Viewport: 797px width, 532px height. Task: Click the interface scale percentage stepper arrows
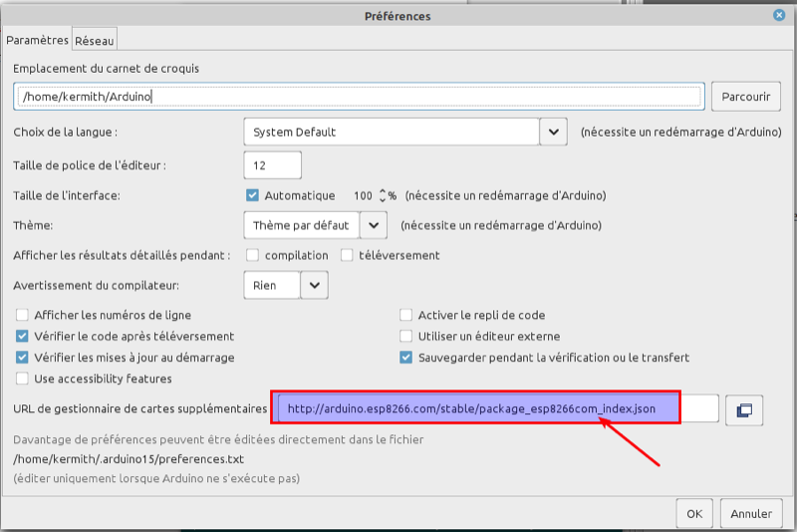(383, 195)
